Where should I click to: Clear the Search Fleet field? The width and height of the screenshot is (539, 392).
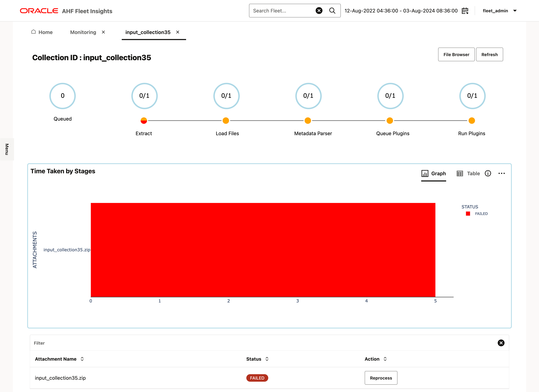click(319, 11)
